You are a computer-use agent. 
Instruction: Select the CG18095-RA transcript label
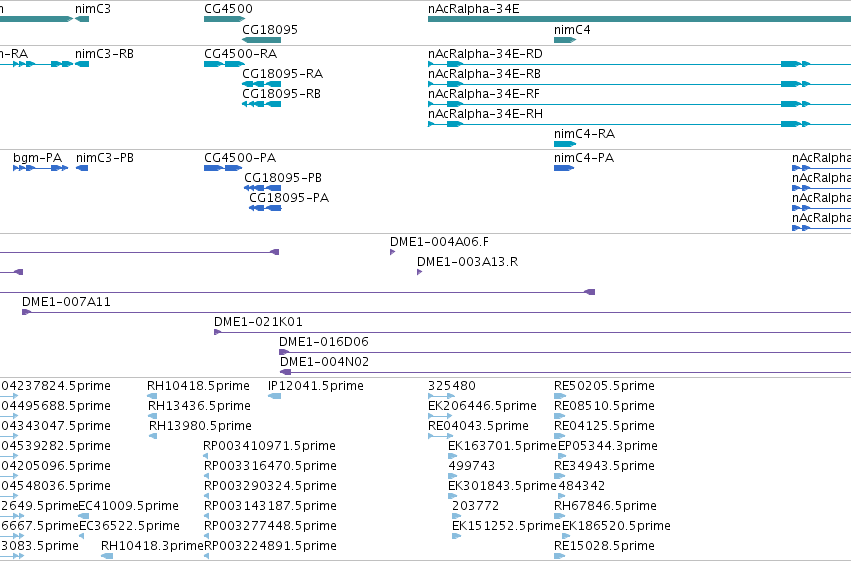point(282,74)
